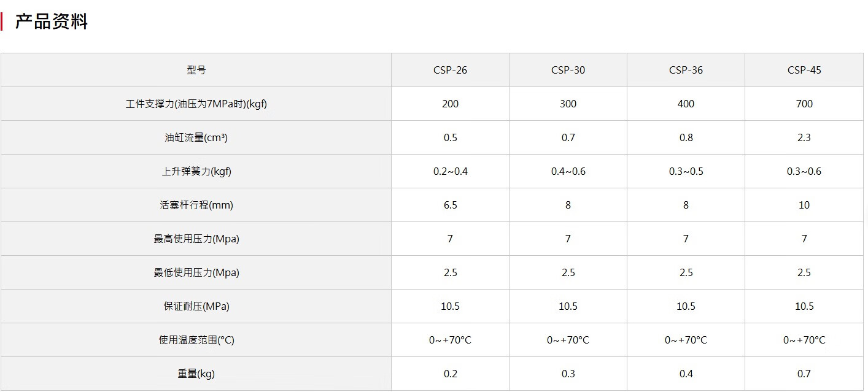Image resolution: width=868 pixels, height=392 pixels.
Task: Select the CSP-26 column header
Action: tap(450, 70)
